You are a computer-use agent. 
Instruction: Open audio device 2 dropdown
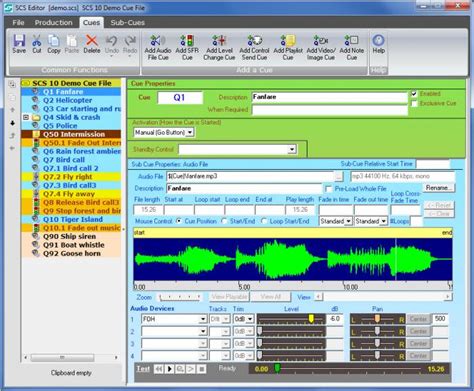(x=203, y=331)
